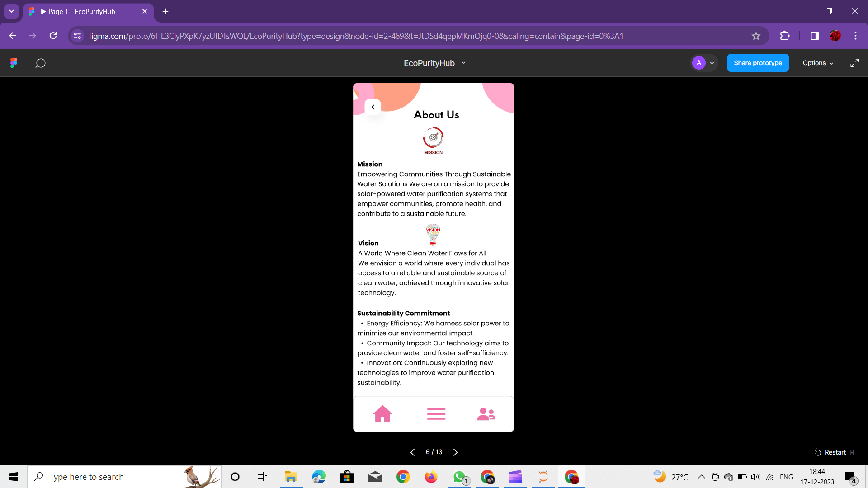This screenshot has height=488, width=868.
Task: Enter fullscreen with the expand arrows icon
Action: pyautogui.click(x=854, y=63)
